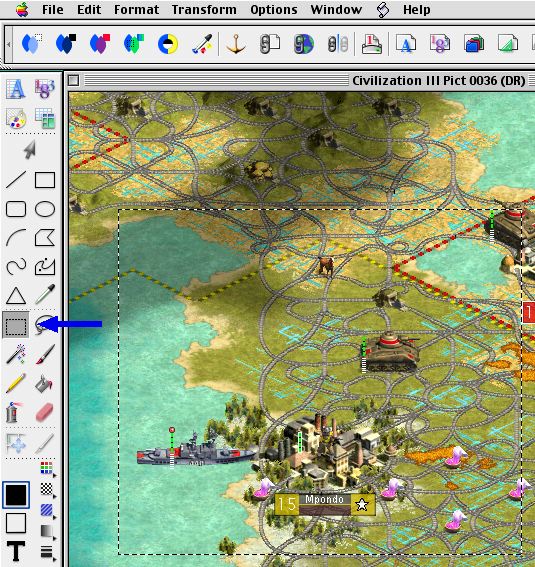The width and height of the screenshot is (535, 567).
Task: Toggle links on/off chain button
Action: tap(338, 44)
